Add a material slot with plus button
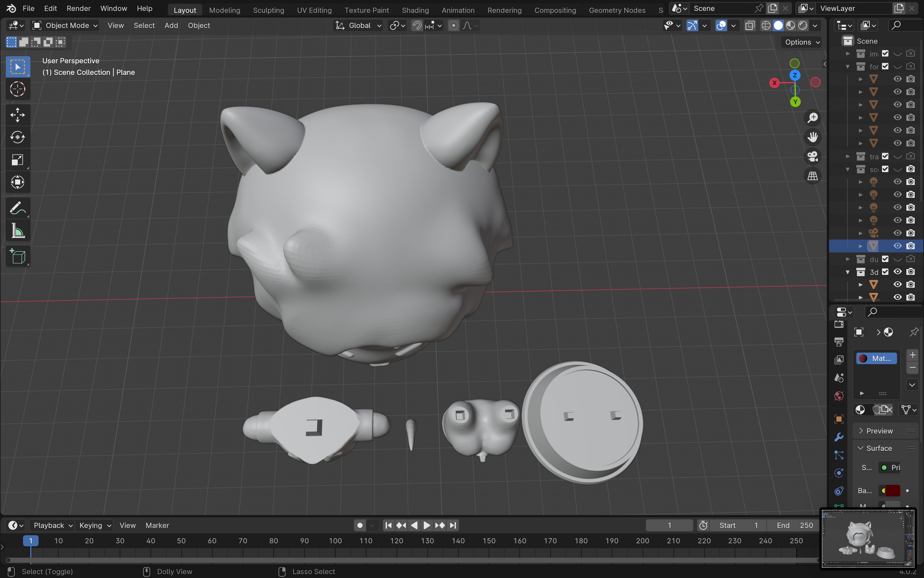This screenshot has width=924, height=578. coord(912,355)
